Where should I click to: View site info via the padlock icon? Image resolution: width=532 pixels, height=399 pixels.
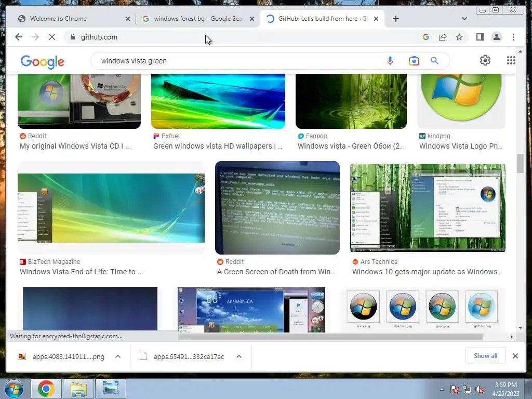pos(73,37)
